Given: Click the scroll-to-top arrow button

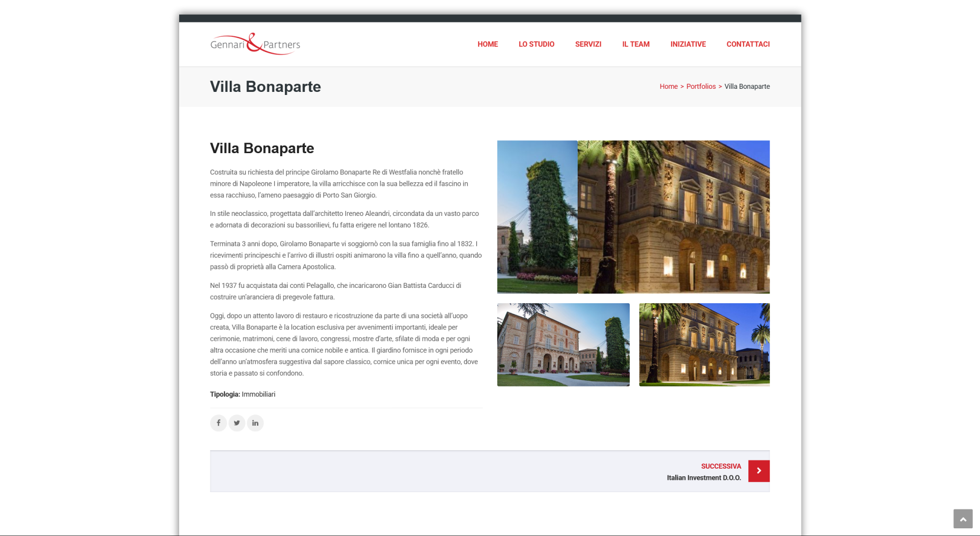Looking at the screenshot, I should pos(963,519).
